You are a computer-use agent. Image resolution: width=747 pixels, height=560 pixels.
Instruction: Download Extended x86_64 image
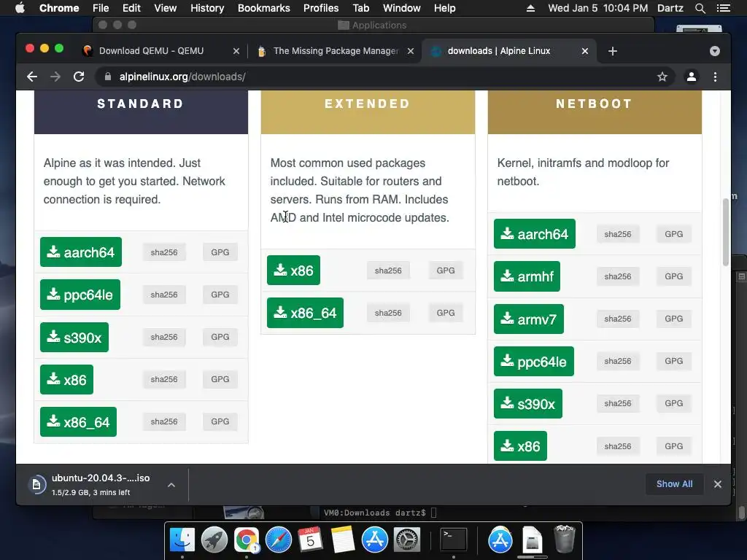(305, 313)
